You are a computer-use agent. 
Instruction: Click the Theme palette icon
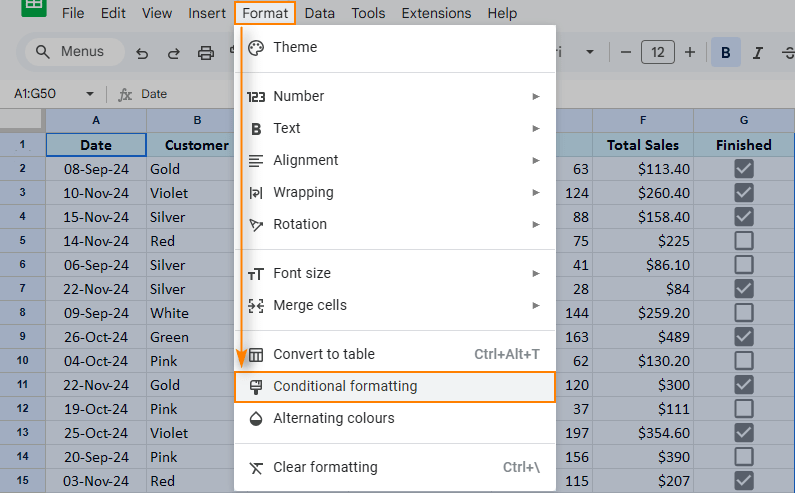click(256, 48)
